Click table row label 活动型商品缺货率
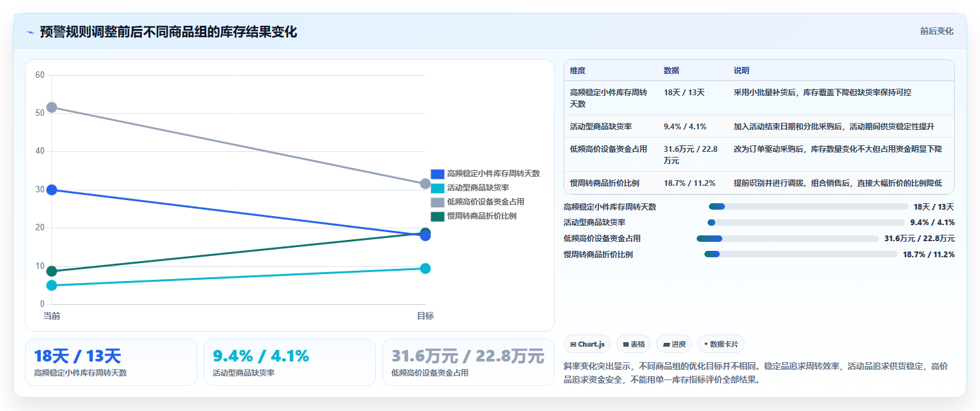Image resolution: width=980 pixels, height=411 pixels. coord(601,127)
